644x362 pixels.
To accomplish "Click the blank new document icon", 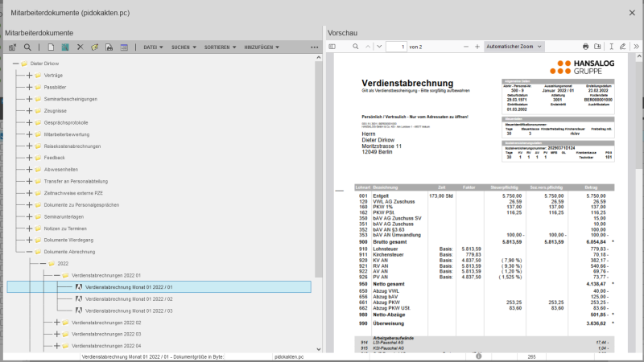I will [x=51, y=47].
